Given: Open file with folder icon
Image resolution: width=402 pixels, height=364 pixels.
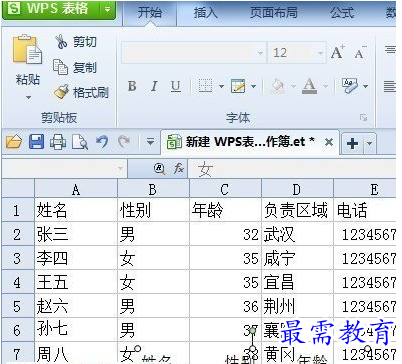Looking at the screenshot, I should tap(14, 142).
